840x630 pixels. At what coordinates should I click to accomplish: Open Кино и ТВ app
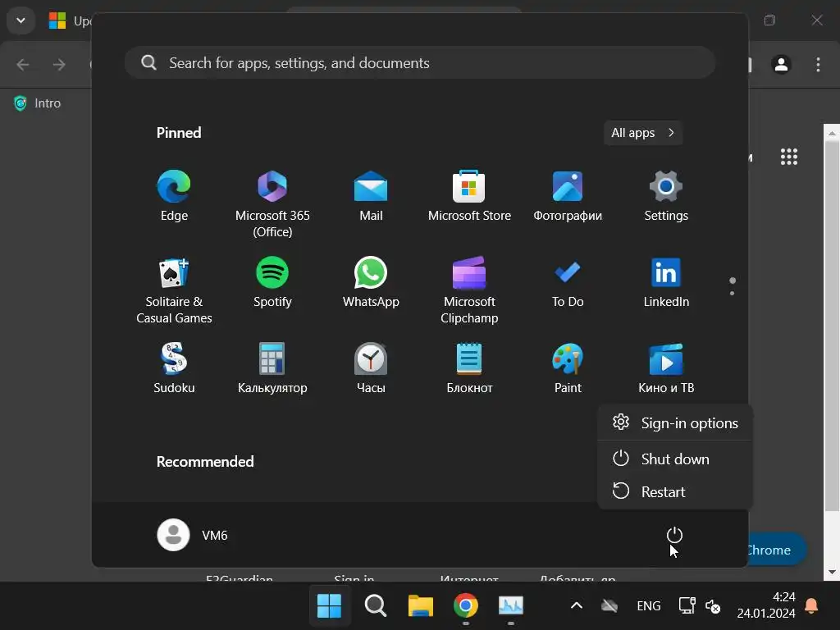[x=666, y=368]
